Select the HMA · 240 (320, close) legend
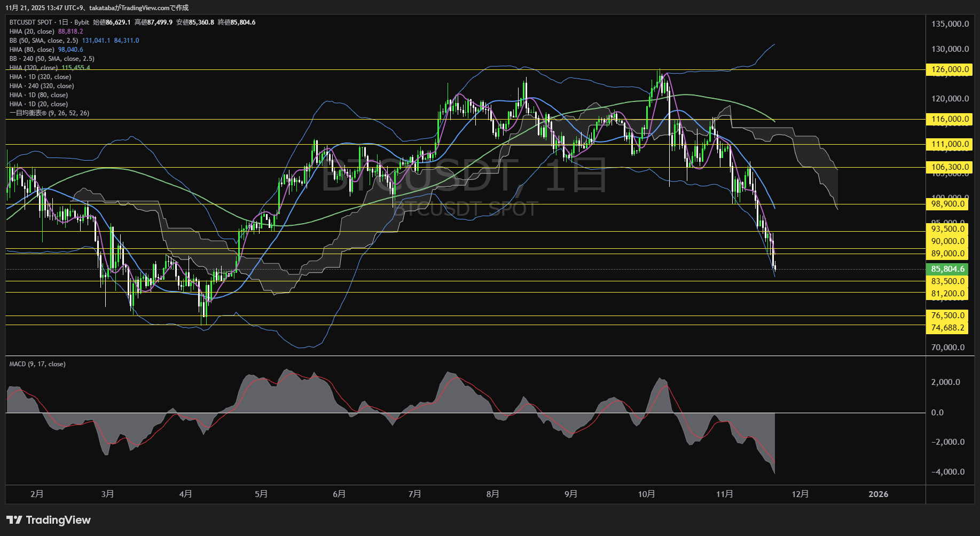The image size is (980, 536). (42, 86)
